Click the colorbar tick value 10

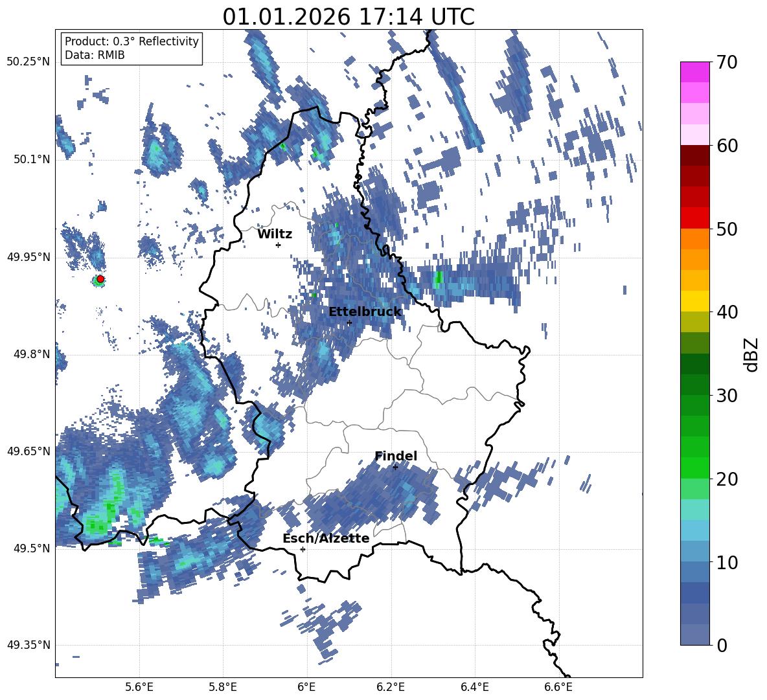(727, 562)
